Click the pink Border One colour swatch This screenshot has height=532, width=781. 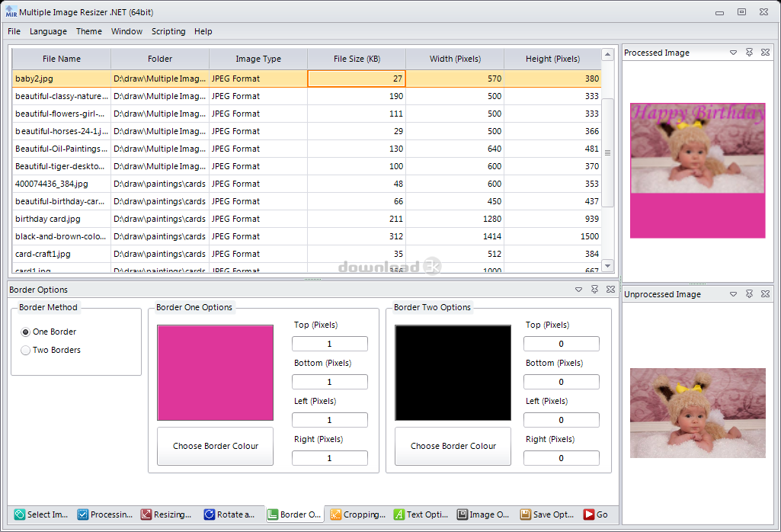pos(215,373)
